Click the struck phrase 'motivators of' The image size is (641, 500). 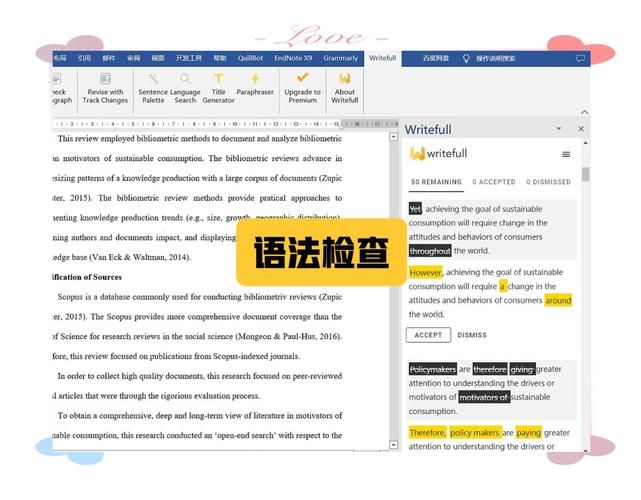pos(484,397)
